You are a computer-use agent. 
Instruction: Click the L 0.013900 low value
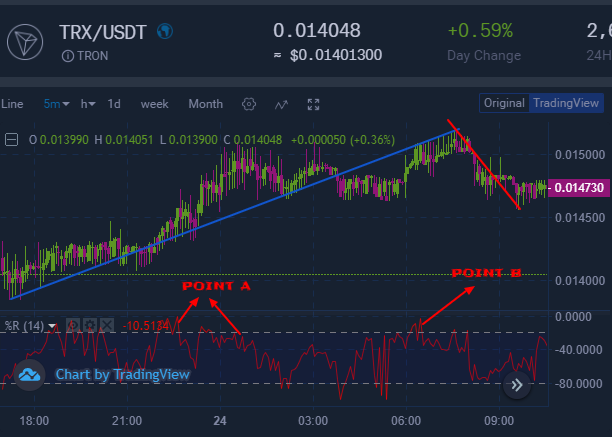[x=189, y=140]
